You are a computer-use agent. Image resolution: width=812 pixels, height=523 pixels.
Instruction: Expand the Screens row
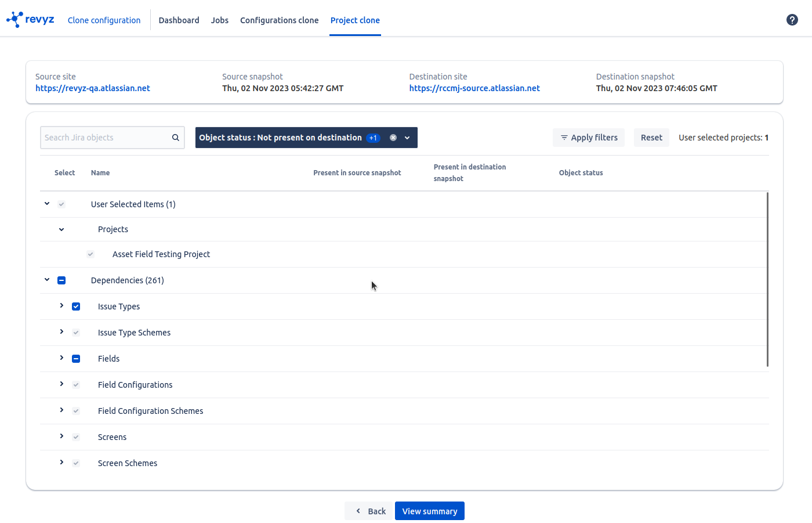pyautogui.click(x=61, y=437)
